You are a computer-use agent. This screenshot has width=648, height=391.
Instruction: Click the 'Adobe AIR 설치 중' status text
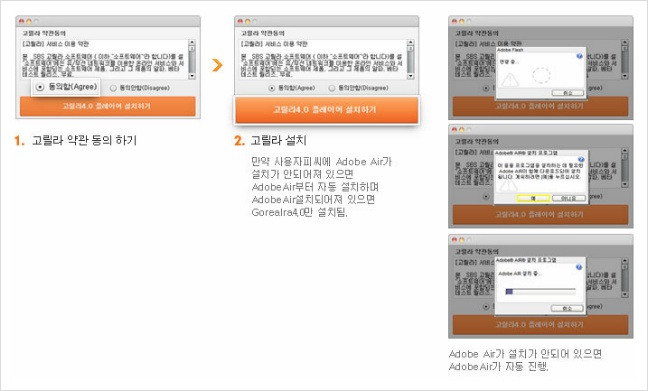click(520, 274)
